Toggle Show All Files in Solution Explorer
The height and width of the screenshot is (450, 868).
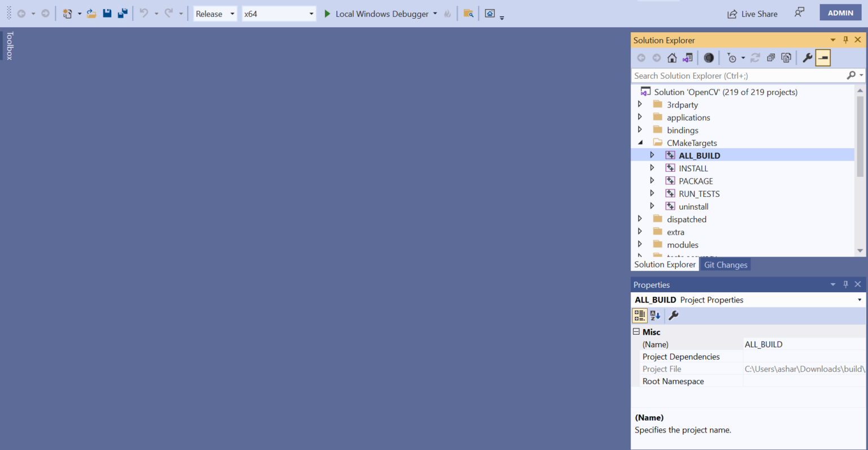pyautogui.click(x=786, y=57)
